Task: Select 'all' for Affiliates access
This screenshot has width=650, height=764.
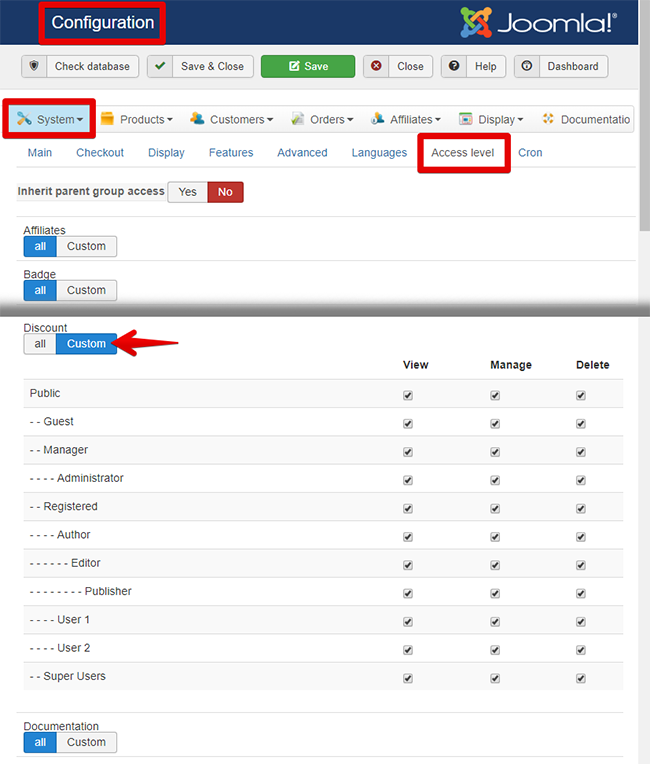Action: coord(40,246)
